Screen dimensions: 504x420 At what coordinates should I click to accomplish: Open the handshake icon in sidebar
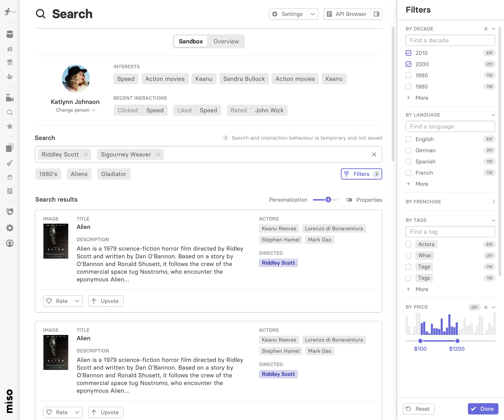pyautogui.click(x=10, y=212)
